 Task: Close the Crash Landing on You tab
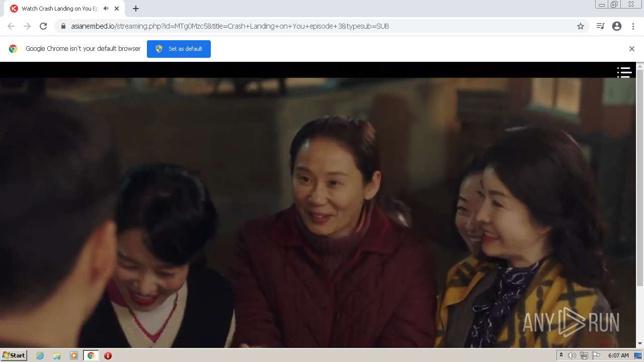click(x=117, y=9)
